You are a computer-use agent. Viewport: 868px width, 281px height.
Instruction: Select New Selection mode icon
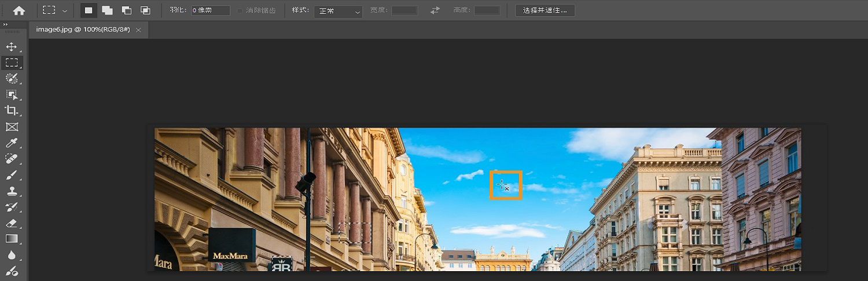pyautogui.click(x=88, y=10)
